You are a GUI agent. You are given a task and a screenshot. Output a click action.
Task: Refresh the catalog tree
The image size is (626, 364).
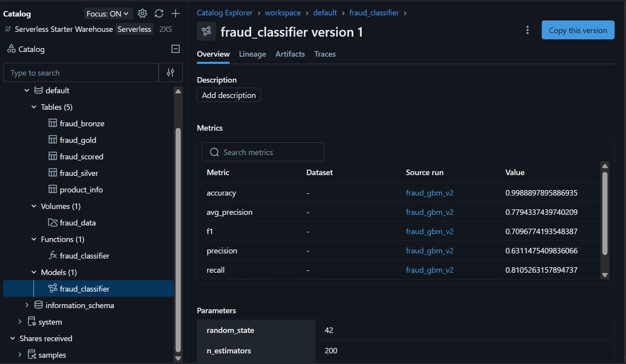(159, 13)
